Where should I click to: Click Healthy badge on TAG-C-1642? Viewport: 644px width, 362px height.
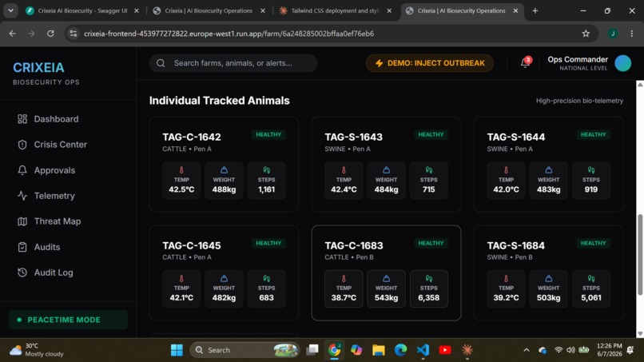(268, 135)
